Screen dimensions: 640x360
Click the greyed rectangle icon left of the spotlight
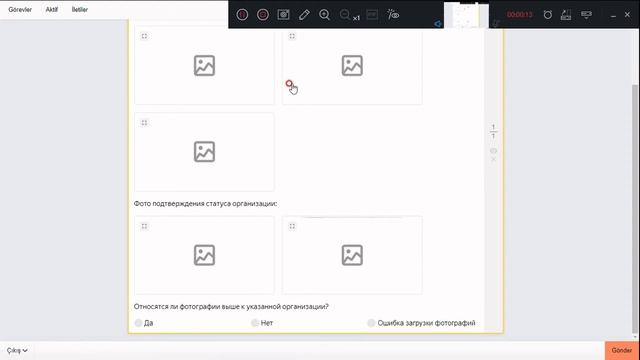click(372, 15)
